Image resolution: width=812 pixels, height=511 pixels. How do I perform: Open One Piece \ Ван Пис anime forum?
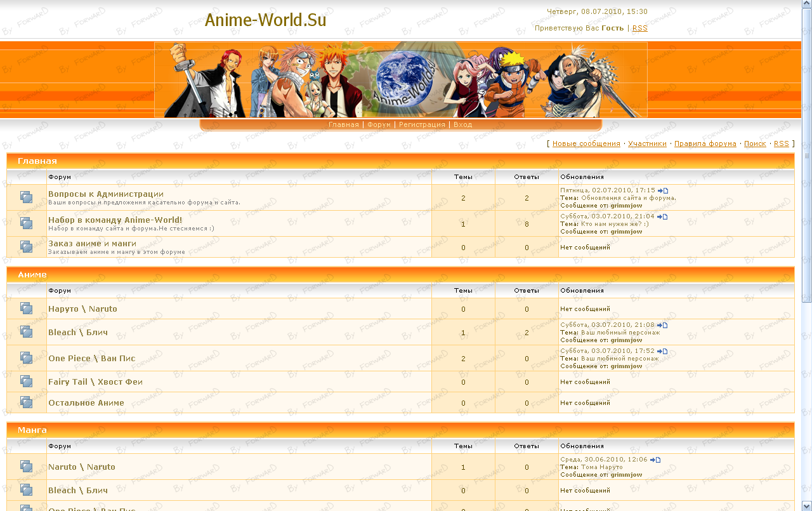coord(92,359)
